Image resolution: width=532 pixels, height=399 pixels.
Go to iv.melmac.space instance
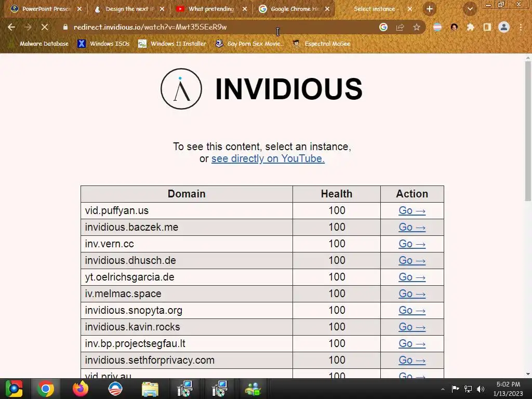tap(412, 294)
